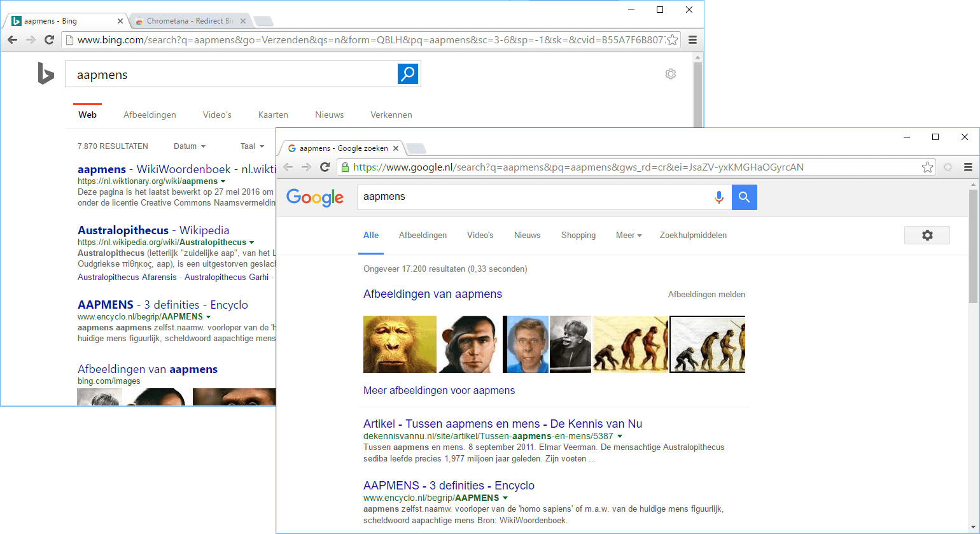Expand the Datum filter dropdown
The height and width of the screenshot is (534, 980).
pyautogui.click(x=189, y=146)
